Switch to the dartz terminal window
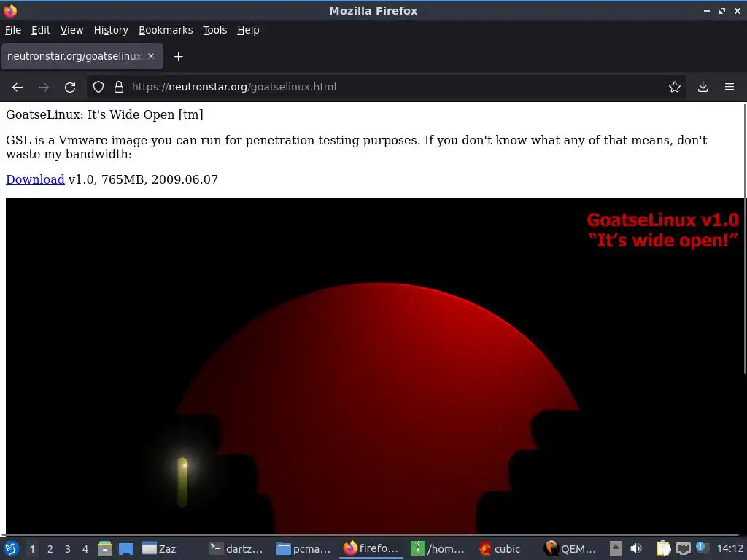This screenshot has height=560, width=747. pos(236,548)
